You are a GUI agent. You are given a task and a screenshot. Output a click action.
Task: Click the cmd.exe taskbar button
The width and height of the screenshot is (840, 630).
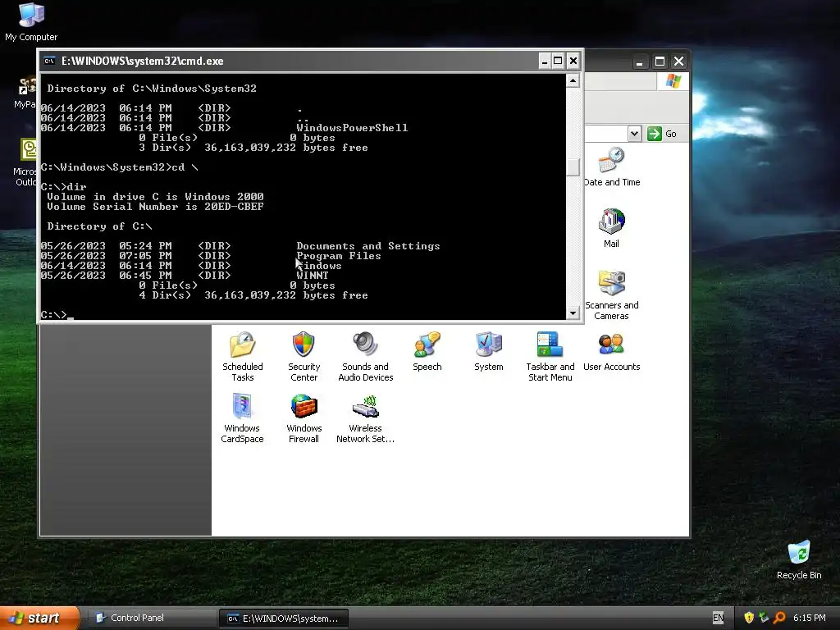(x=284, y=619)
